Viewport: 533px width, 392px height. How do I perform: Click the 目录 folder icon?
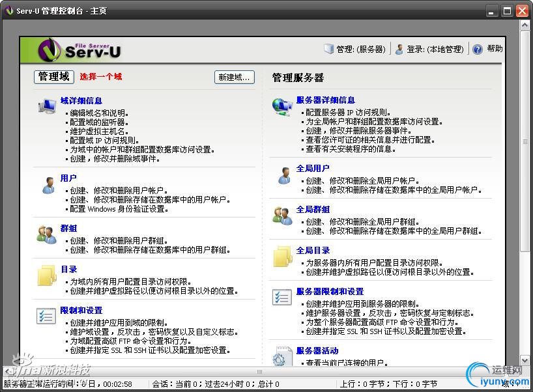click(x=46, y=275)
